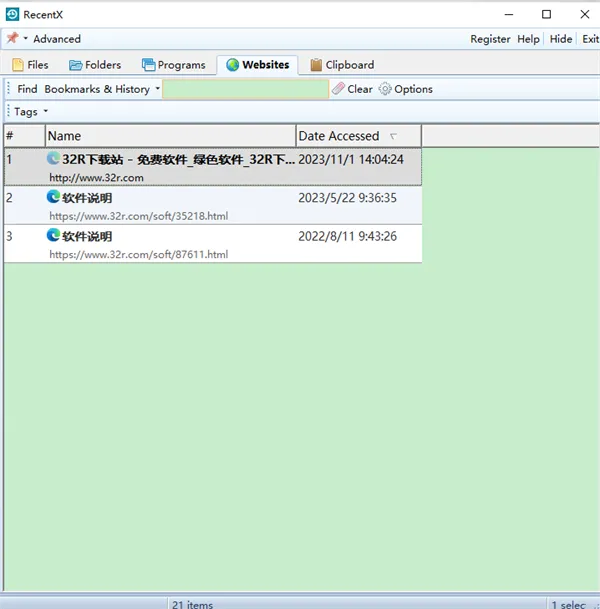The width and height of the screenshot is (600, 609).
Task: Select the 32R下载站 row
Action: point(213,167)
